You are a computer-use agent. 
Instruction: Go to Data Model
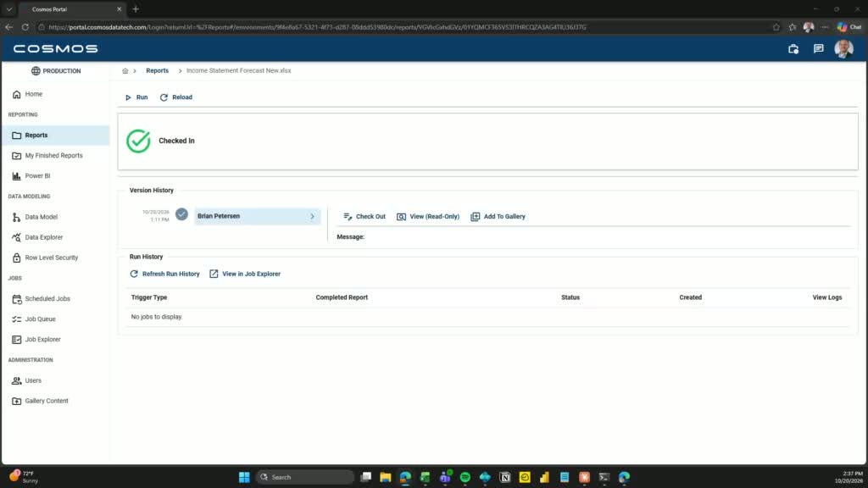pos(35,217)
